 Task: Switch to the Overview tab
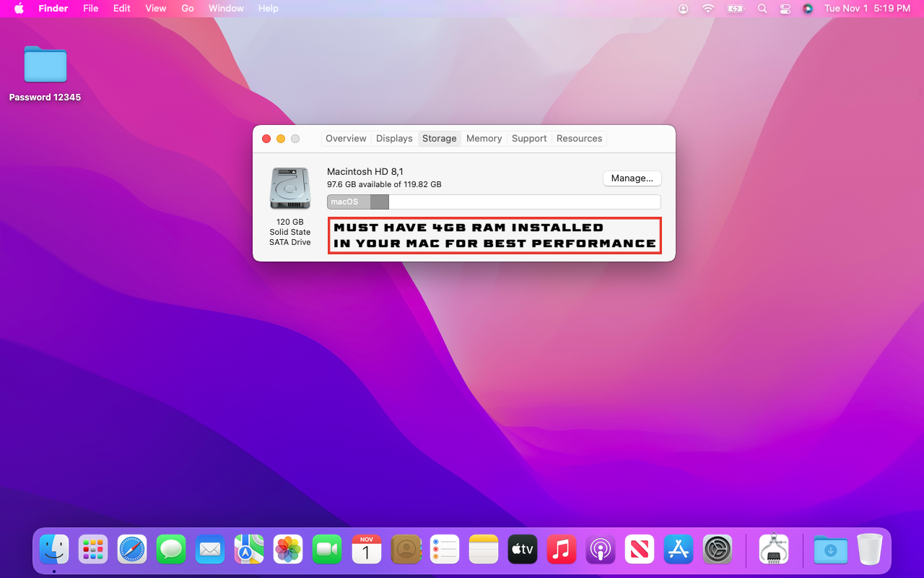coord(346,138)
